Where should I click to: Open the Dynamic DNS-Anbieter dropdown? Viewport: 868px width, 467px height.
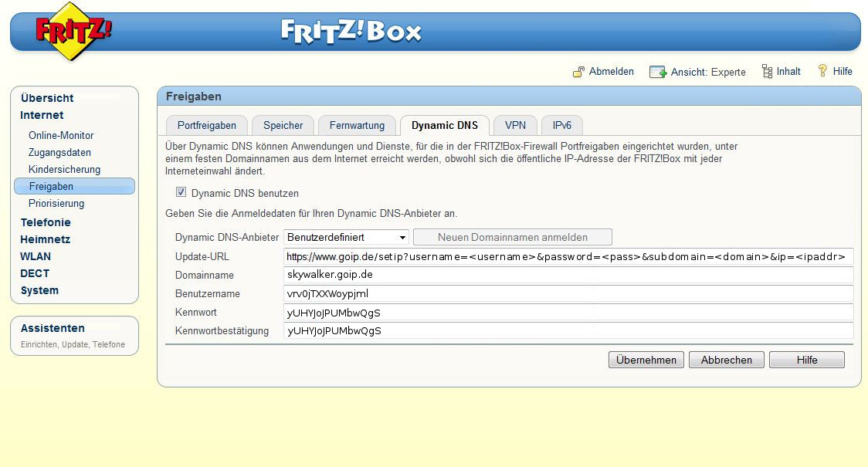coord(346,238)
